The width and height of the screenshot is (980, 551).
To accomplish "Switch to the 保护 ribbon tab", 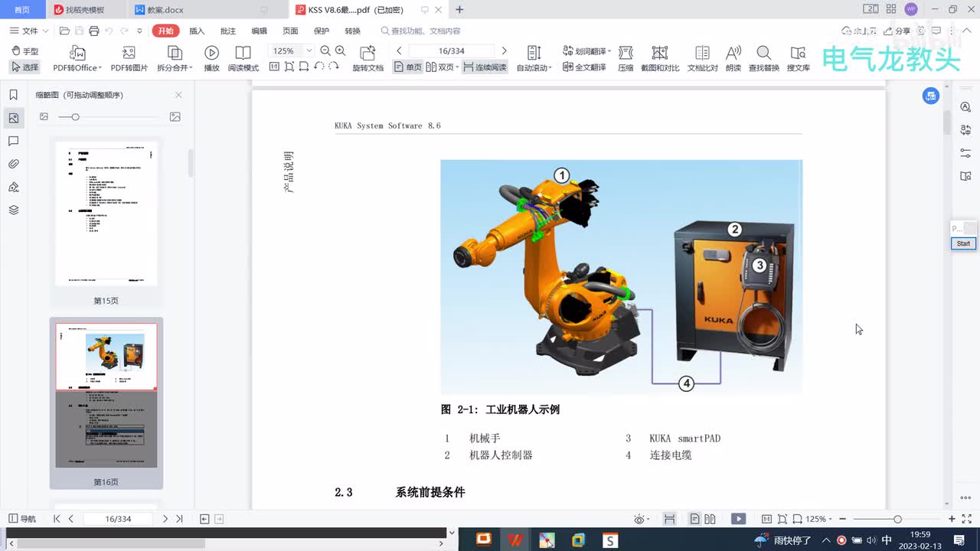I will coord(322,31).
